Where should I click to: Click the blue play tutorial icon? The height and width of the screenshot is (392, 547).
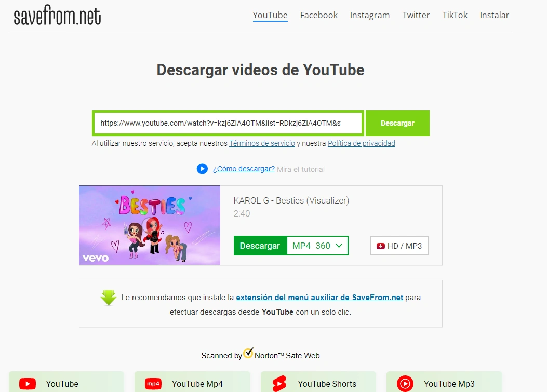point(202,169)
